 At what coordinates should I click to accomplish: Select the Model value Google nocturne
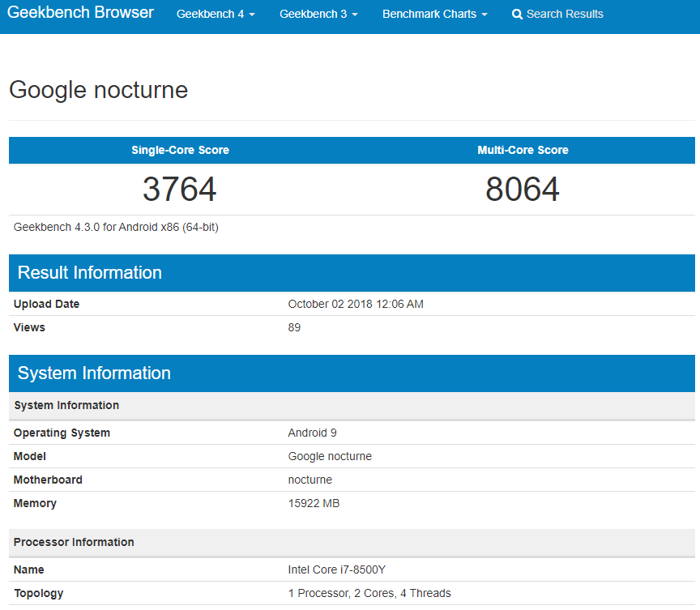tap(330, 457)
